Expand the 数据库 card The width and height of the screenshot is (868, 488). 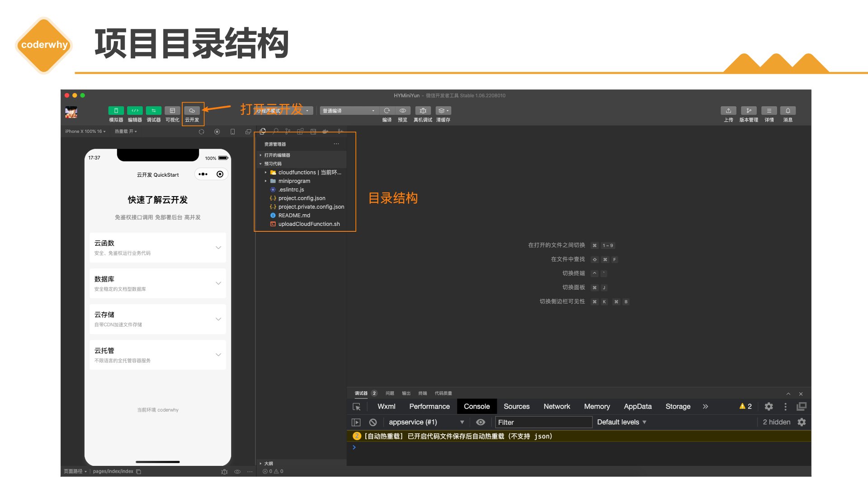(x=158, y=283)
